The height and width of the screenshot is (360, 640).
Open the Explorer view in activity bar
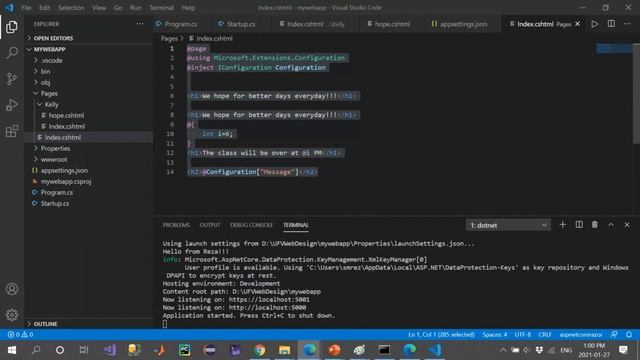(x=12, y=27)
